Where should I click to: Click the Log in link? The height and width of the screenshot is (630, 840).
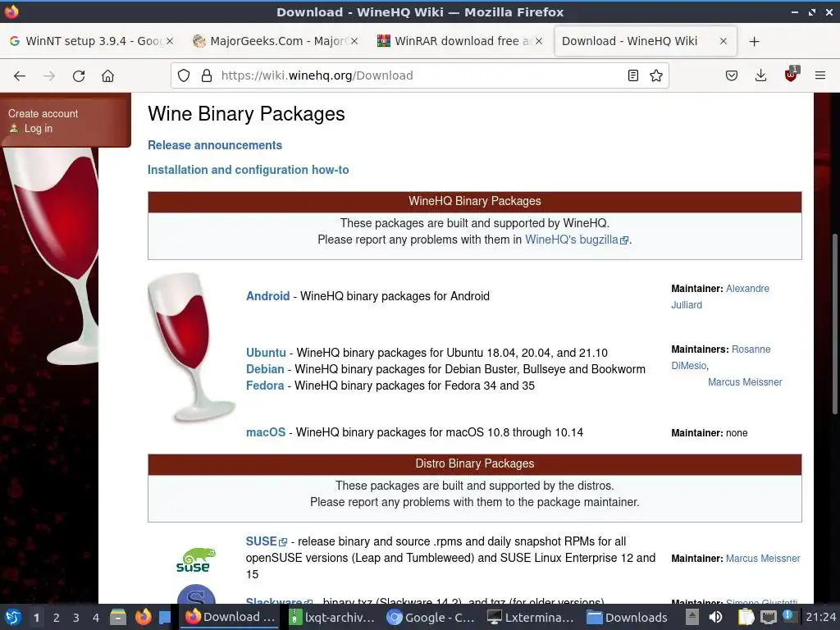(38, 129)
